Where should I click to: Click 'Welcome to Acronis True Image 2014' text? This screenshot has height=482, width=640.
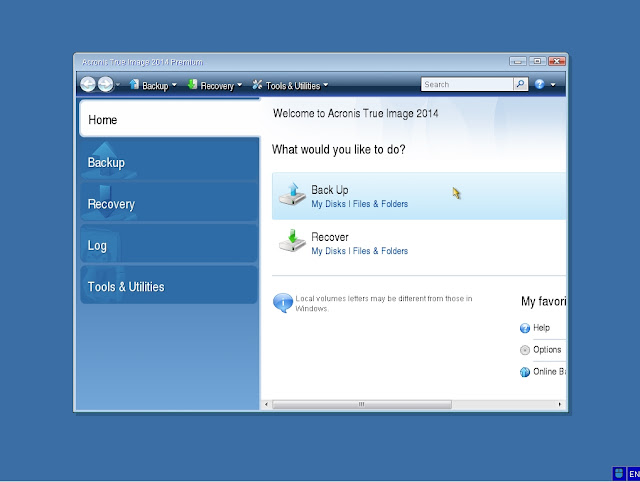[x=356, y=113]
